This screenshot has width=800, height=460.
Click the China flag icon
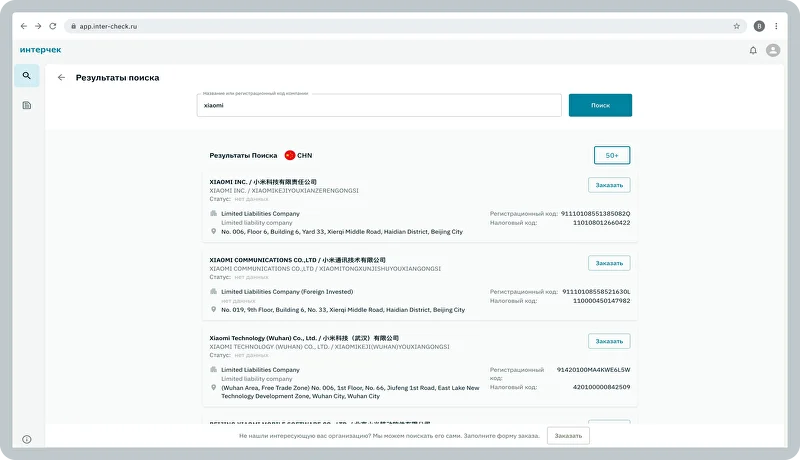[290, 155]
